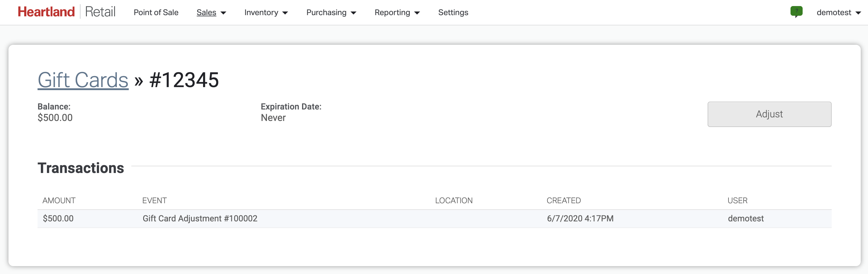Open the Purchasing dropdown menu
This screenshot has height=274, width=868.
[x=331, y=12]
